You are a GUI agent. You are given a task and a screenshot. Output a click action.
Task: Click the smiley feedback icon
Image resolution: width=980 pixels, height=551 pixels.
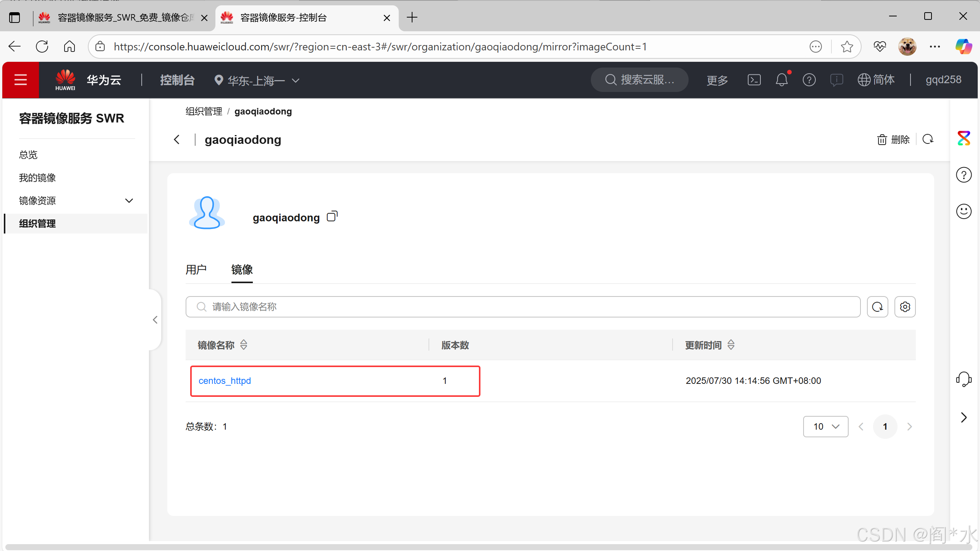[963, 211]
